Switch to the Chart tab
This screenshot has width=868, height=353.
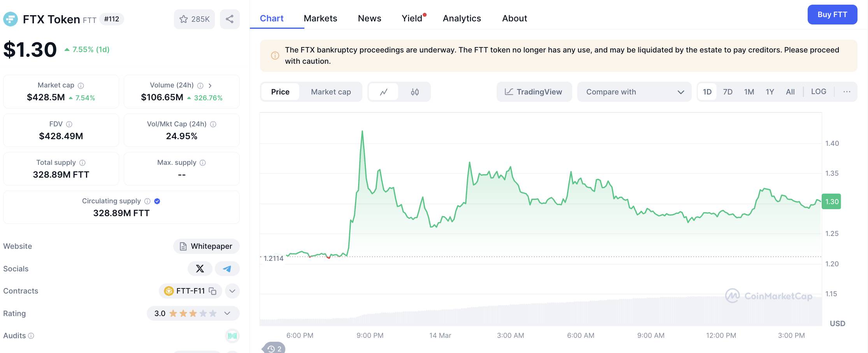pos(272,18)
